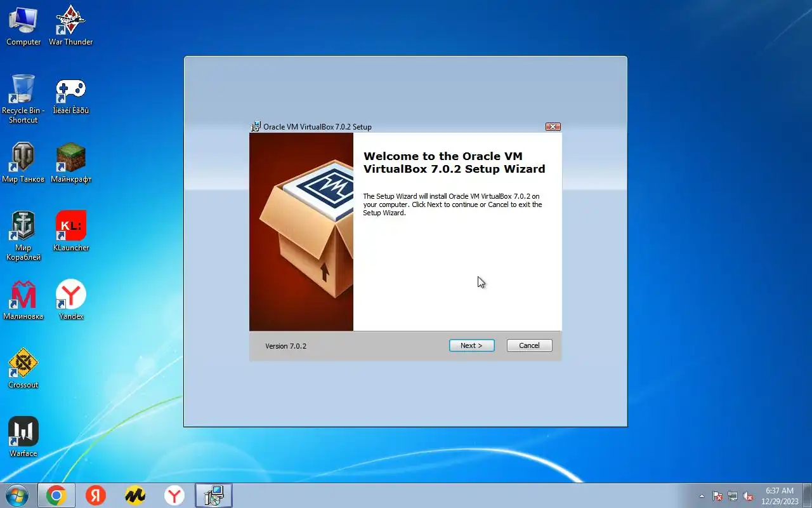Select the Мир Танков desktop shortcut
This screenshot has height=508, width=812.
click(23, 163)
